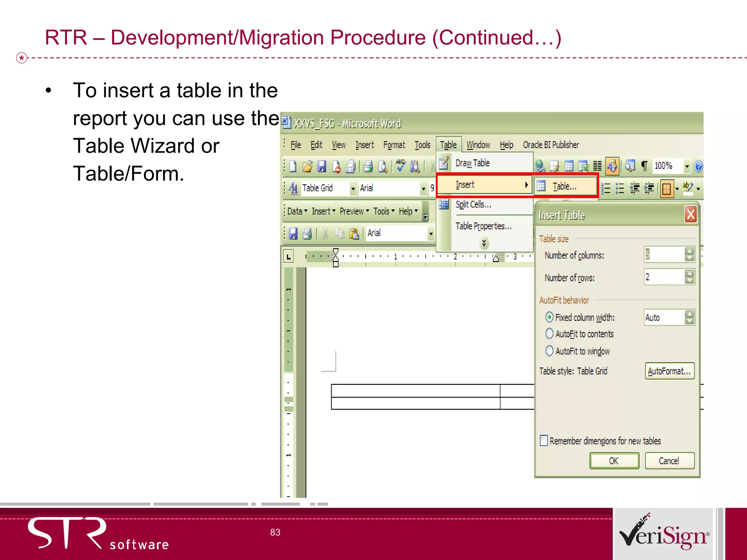Open the Oracle BI Publisher menu
This screenshot has height=560, width=747.
(x=551, y=145)
